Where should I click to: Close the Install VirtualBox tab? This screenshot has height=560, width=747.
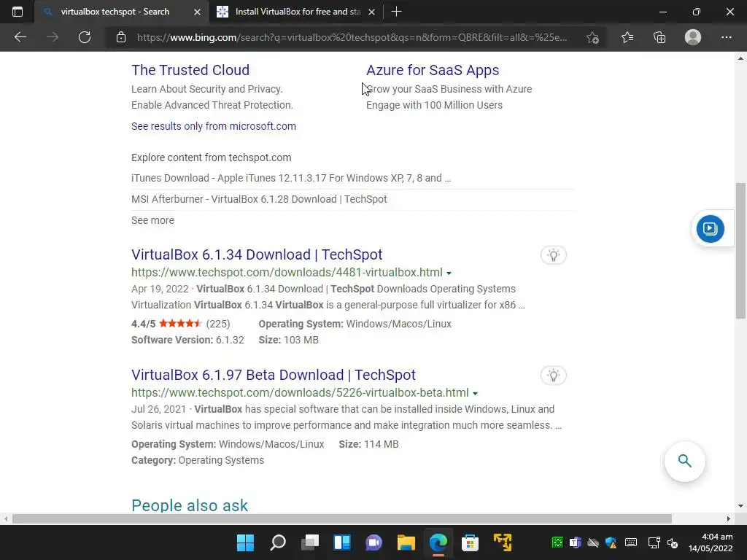[371, 12]
